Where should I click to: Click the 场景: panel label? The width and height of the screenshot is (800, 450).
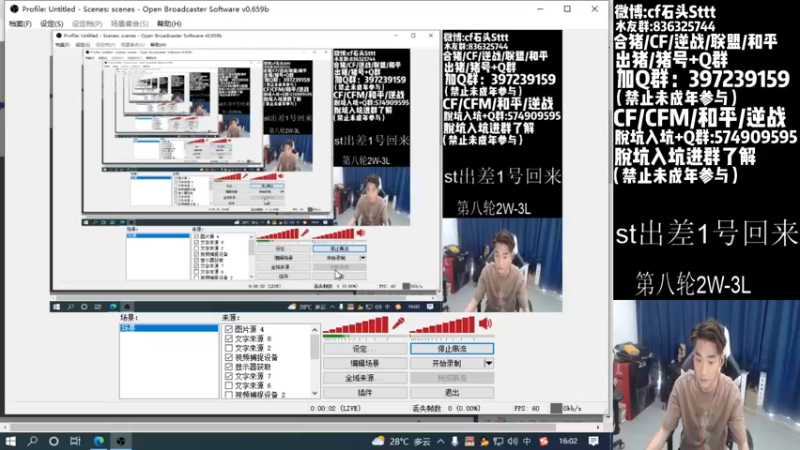point(129,317)
